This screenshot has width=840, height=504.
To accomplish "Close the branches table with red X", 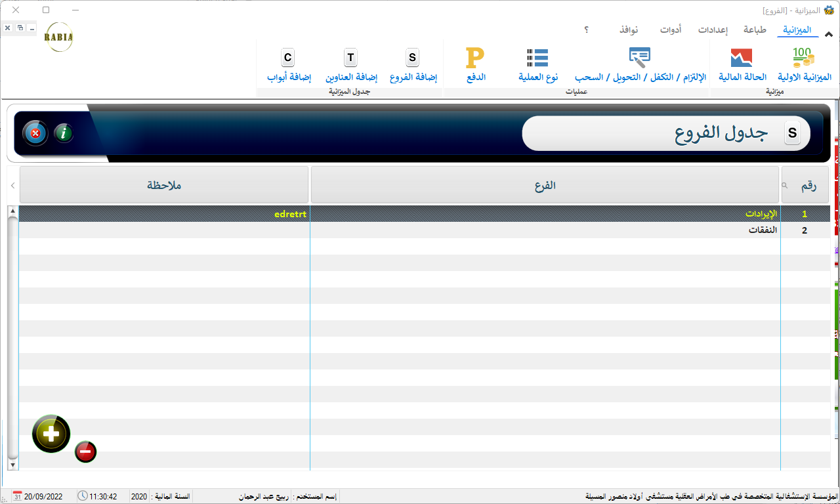I will pyautogui.click(x=35, y=133).
